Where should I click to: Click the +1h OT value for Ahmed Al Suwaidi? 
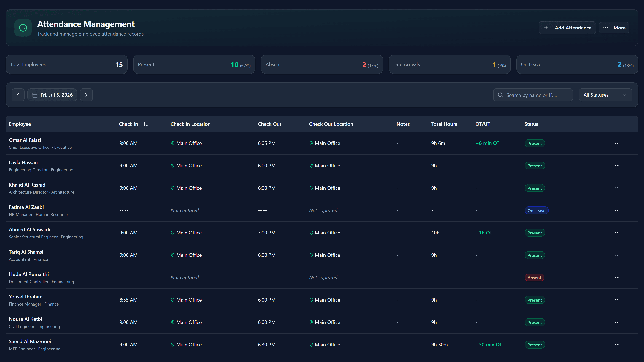[484, 233]
